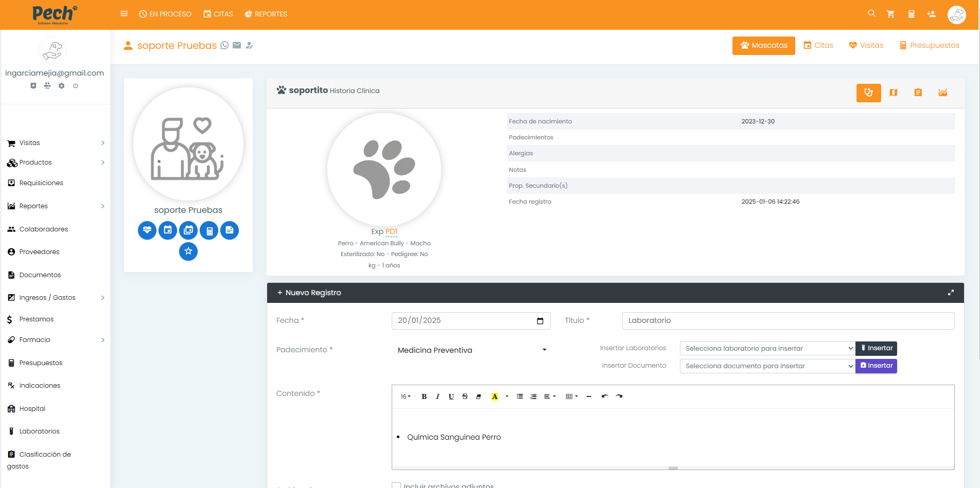Open the line chart icon in pet panel
Viewport: 980px width, 488px height.
[x=942, y=93]
